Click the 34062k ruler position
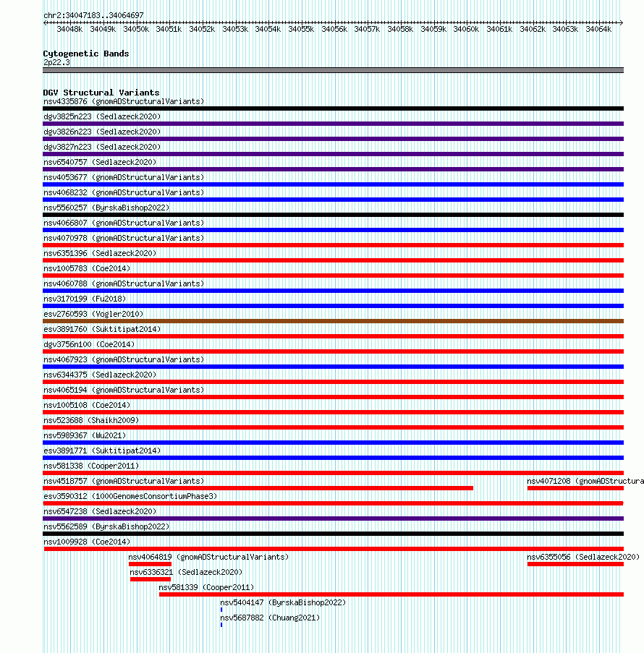This screenshot has height=653, width=644. pos(533,29)
